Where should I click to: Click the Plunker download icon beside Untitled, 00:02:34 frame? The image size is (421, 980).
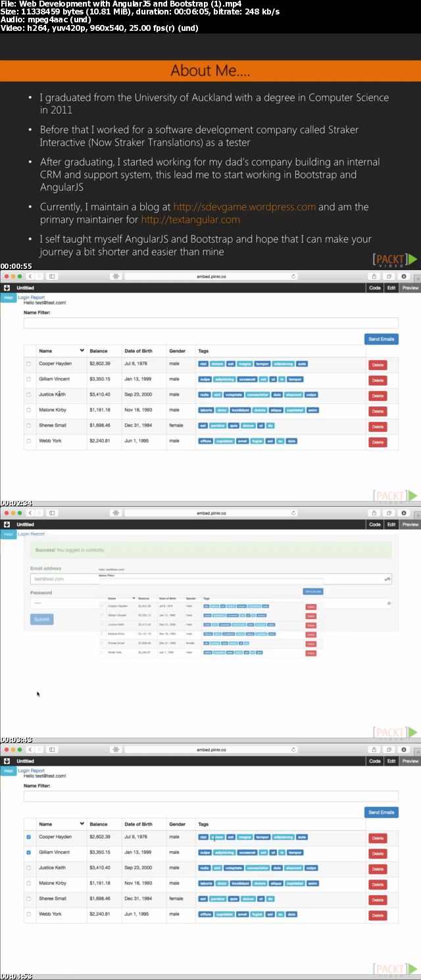(x=7, y=288)
